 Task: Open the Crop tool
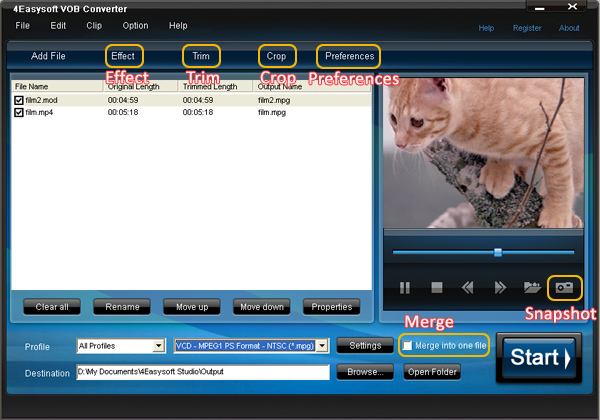click(277, 56)
